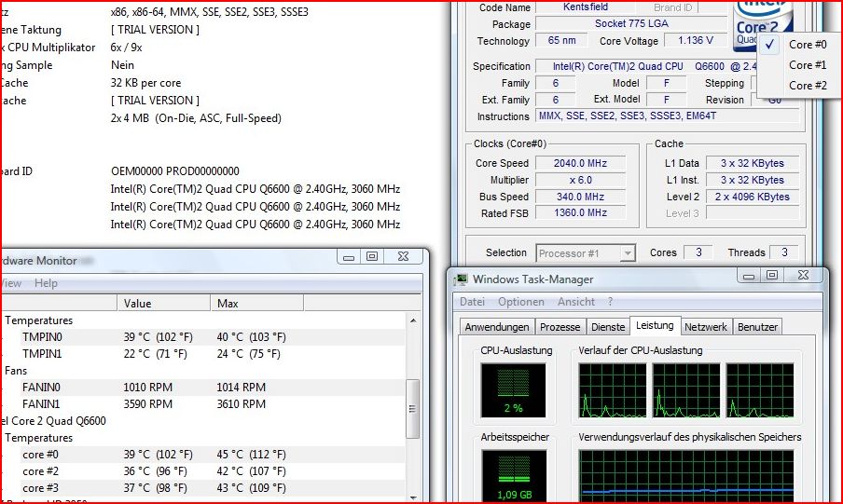
Task: Click the Technology 65 nm value
Action: point(561,40)
